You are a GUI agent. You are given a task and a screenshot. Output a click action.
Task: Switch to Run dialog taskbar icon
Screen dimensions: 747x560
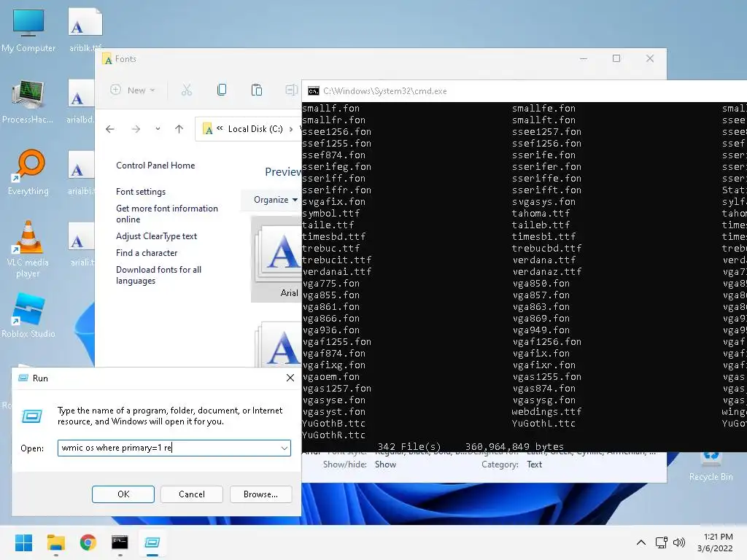(x=152, y=542)
